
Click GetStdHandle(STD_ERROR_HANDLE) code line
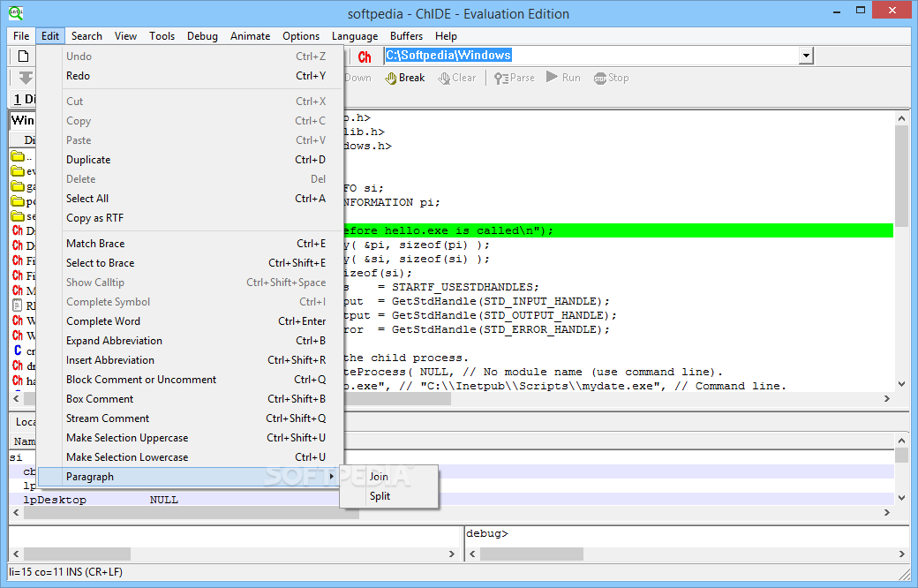pos(477,329)
